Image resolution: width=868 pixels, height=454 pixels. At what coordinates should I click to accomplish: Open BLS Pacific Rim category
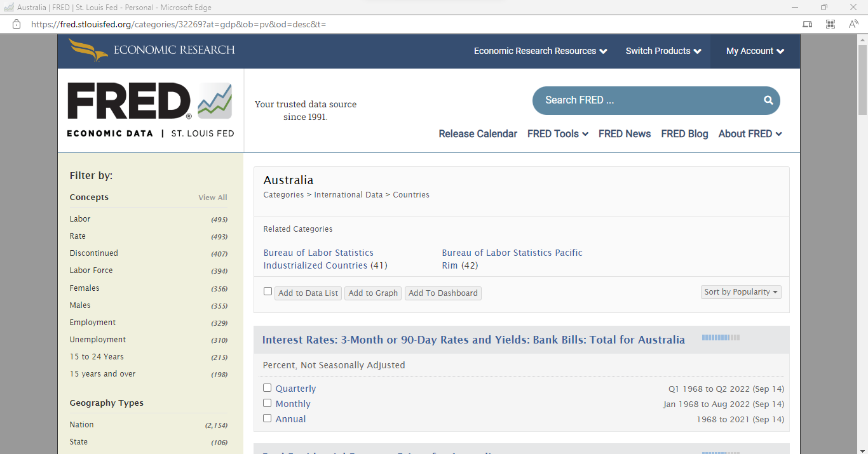(512, 259)
